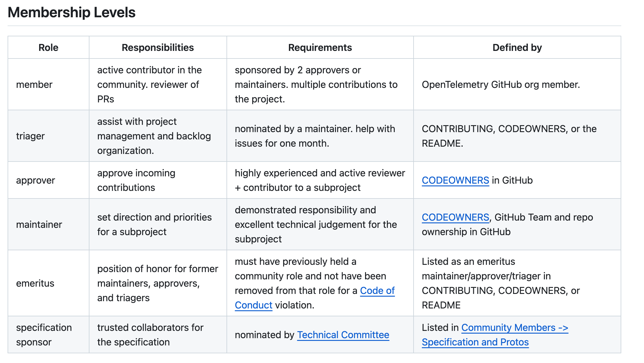644x363 pixels.
Task: Click the Role column header
Action: [49, 48]
